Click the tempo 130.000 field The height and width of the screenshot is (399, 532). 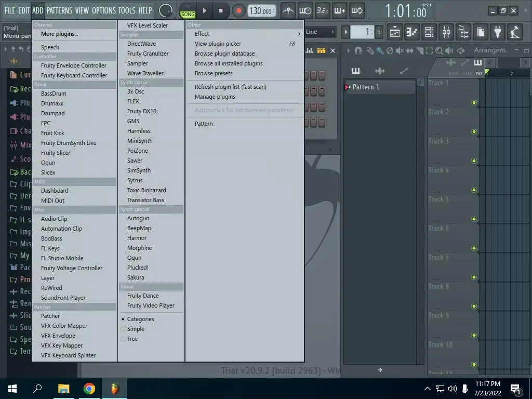[x=261, y=11]
